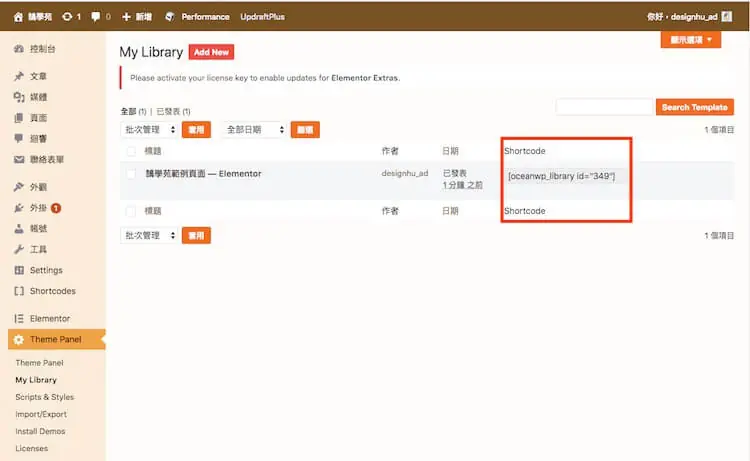Viewport: 750px width, 461px height.
Task: Open the Performance cube icon
Action: coord(169,17)
